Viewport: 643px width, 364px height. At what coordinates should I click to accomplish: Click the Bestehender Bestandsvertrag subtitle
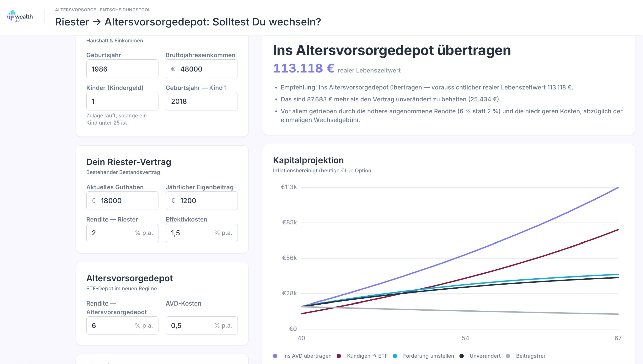[x=123, y=172]
